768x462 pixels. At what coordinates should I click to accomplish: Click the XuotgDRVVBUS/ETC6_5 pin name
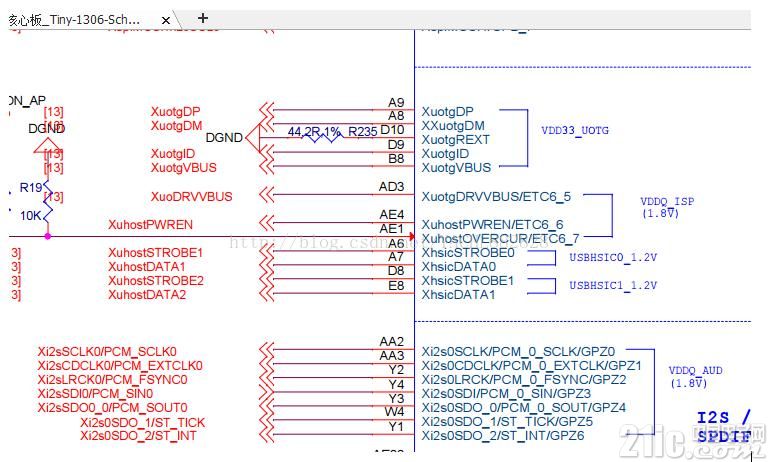pyautogui.click(x=496, y=197)
